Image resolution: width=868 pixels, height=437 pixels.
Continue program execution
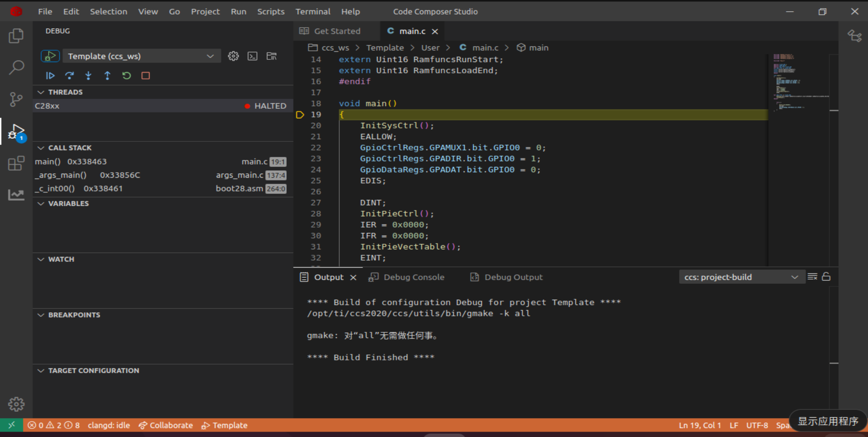(50, 76)
